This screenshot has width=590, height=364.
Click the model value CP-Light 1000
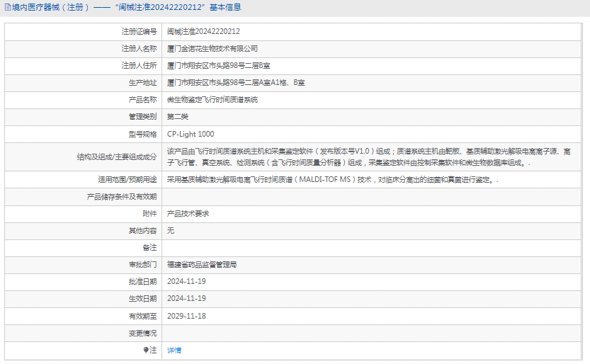[190, 134]
